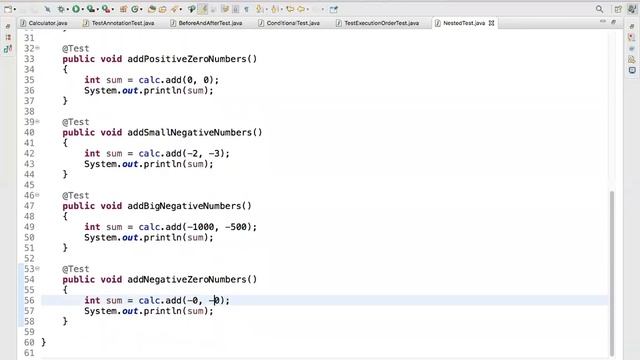Click the green Run button

pyautogui.click(x=76, y=9)
